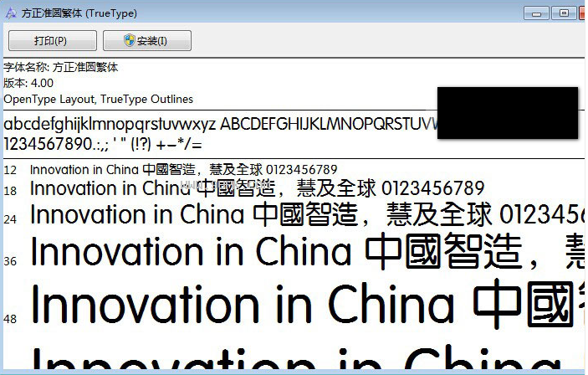Click the 1234567890 digits and symbols line
The image size is (588, 375).
(103, 144)
